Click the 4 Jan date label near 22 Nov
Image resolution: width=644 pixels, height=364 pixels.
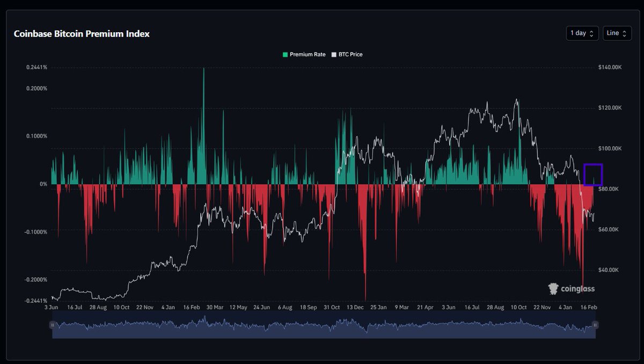coord(565,308)
